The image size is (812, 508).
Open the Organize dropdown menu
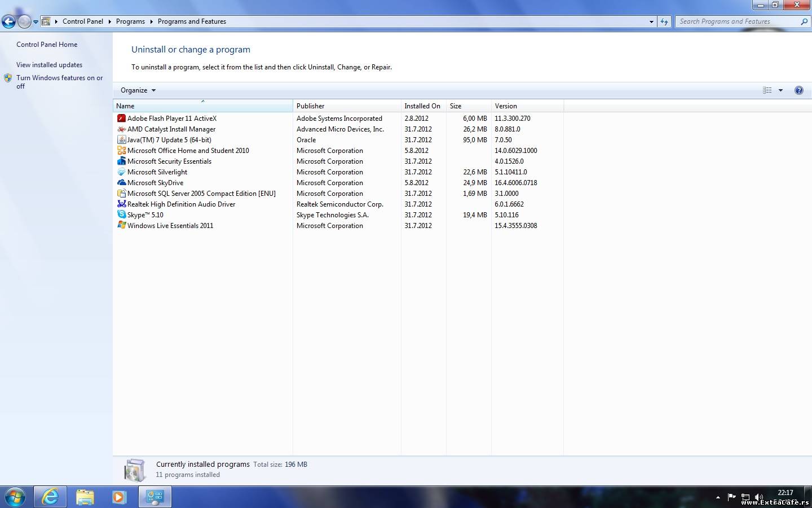point(138,90)
